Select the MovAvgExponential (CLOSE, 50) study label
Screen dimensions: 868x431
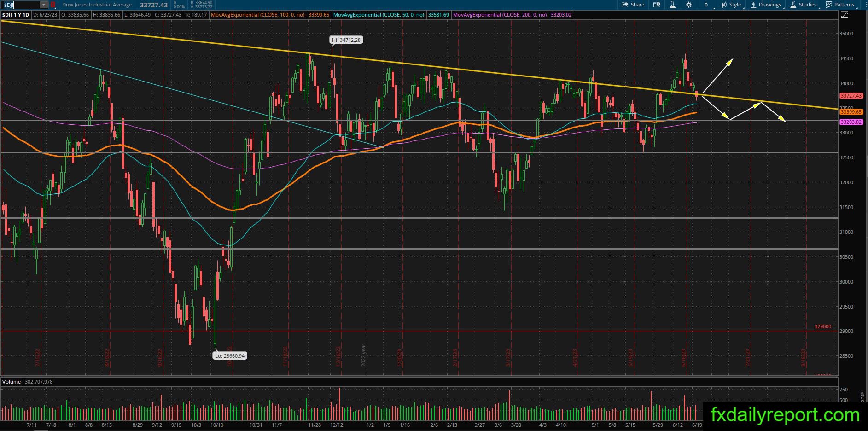379,15
